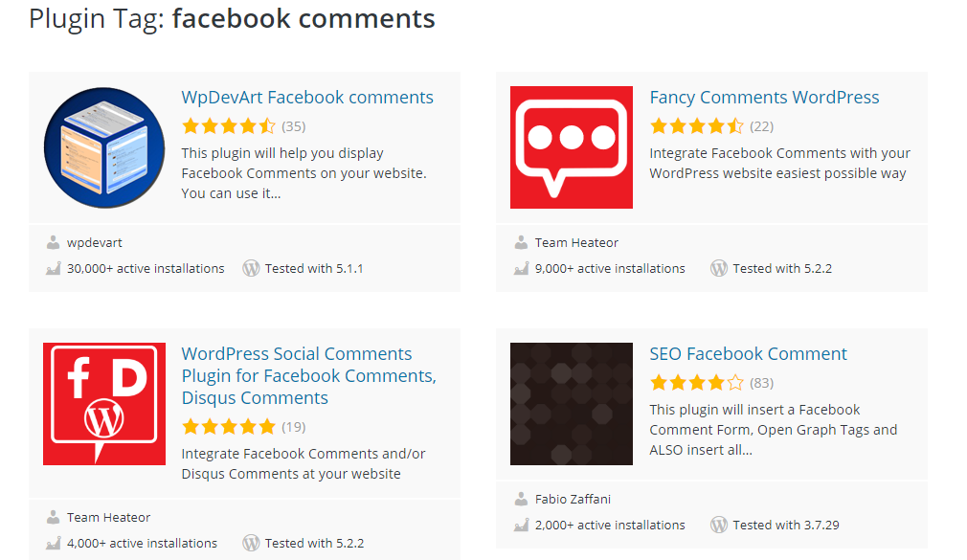Click the five-star rating with 19 reviews
967x560 pixels.
coord(229,427)
